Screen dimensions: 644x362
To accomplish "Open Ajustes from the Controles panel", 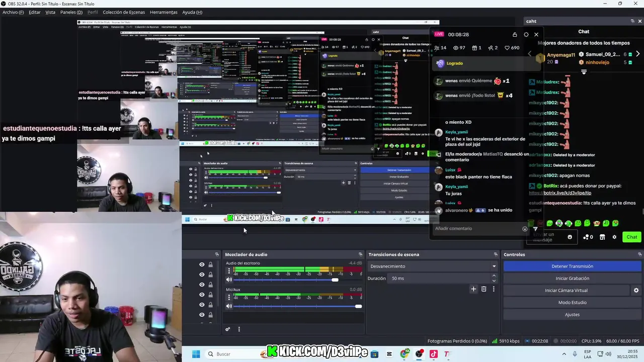I will pos(572,315).
